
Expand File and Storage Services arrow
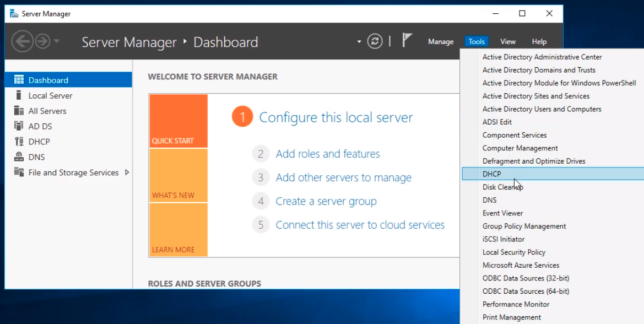pyautogui.click(x=127, y=172)
